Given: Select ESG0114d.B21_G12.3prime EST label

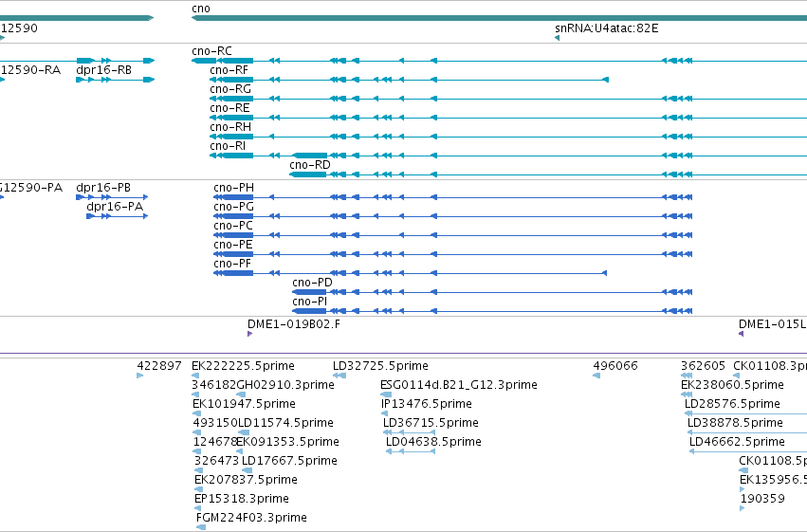Looking at the screenshot, I should point(459,385).
